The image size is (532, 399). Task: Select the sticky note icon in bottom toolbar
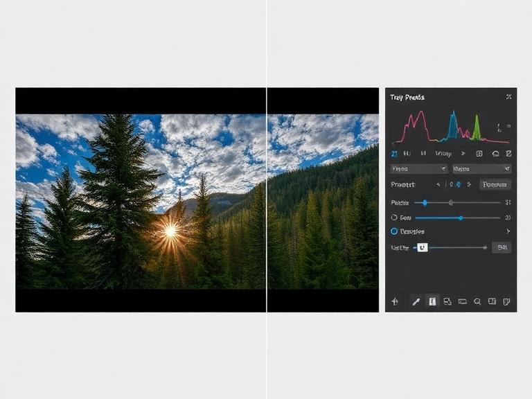pos(507,301)
